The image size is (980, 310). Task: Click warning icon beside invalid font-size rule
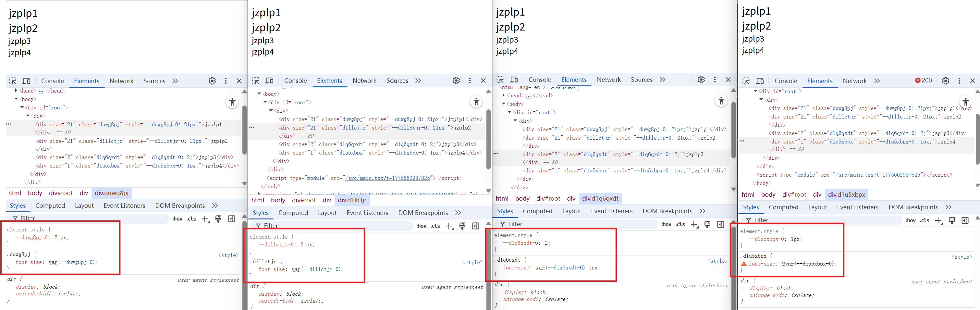coord(743,264)
